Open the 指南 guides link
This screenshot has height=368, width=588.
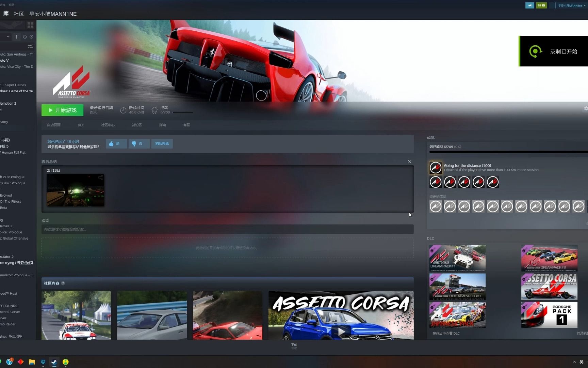[163, 125]
